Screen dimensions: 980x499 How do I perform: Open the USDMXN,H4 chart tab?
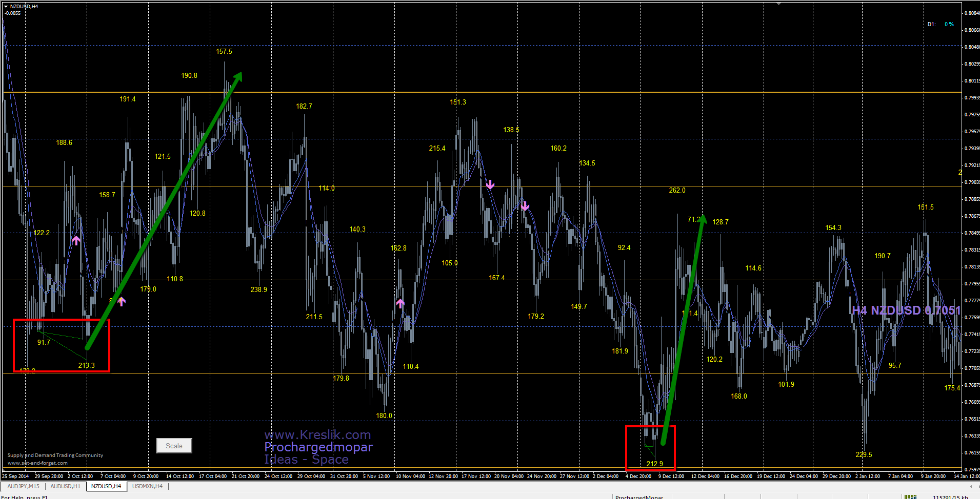point(147,486)
